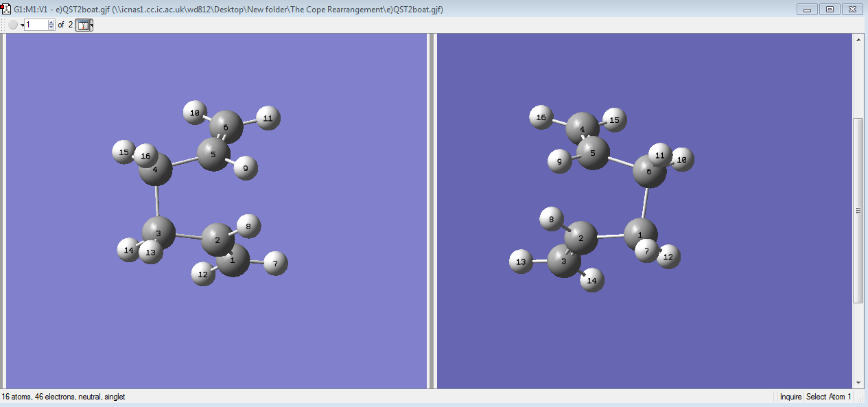Select hydrogen atom 12 in the right model
The image size is (868, 407).
pos(669,257)
